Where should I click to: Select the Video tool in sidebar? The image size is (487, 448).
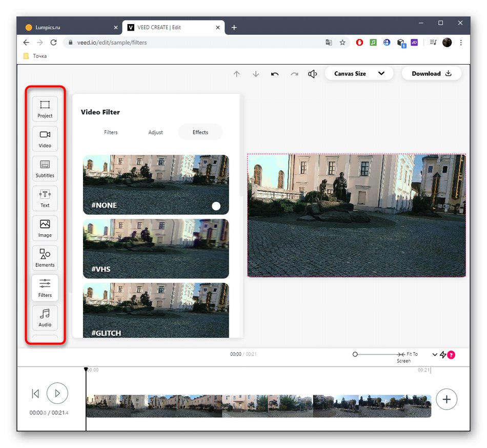point(45,138)
